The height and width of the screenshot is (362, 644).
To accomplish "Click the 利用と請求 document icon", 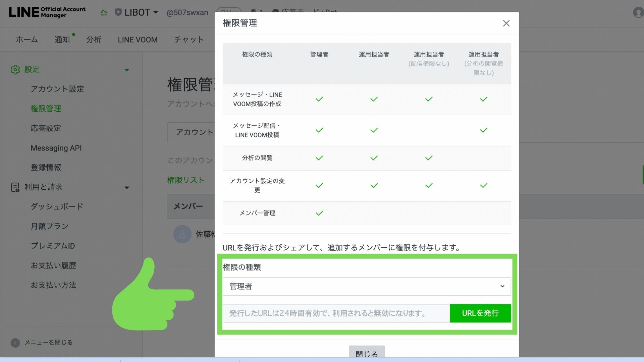I will pyautogui.click(x=15, y=187).
